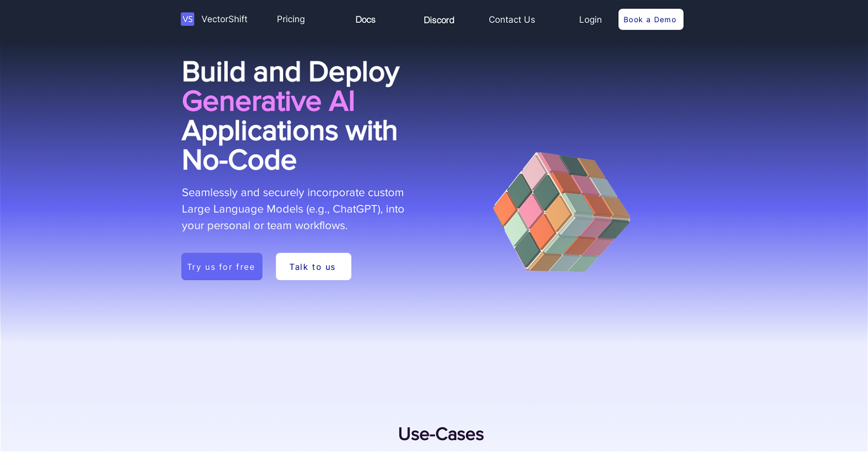Click the Seamlessly and securely description line
The image size is (868, 452).
coord(292,192)
